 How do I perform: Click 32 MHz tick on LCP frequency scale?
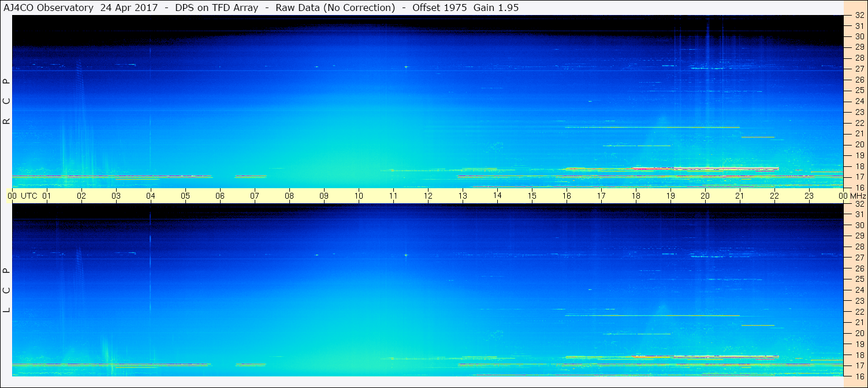click(x=859, y=204)
